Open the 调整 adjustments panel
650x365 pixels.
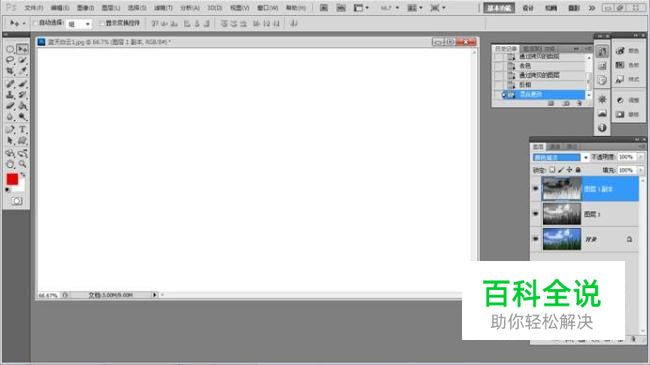628,100
